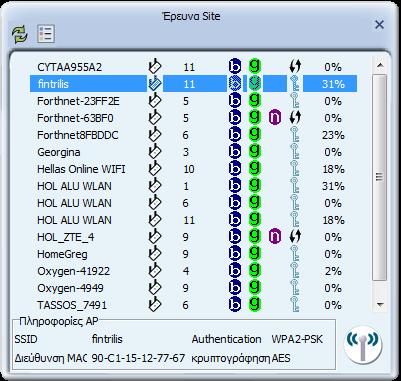
Task: Click the blue b icon on TASSOS_7491 row
Action: click(235, 305)
